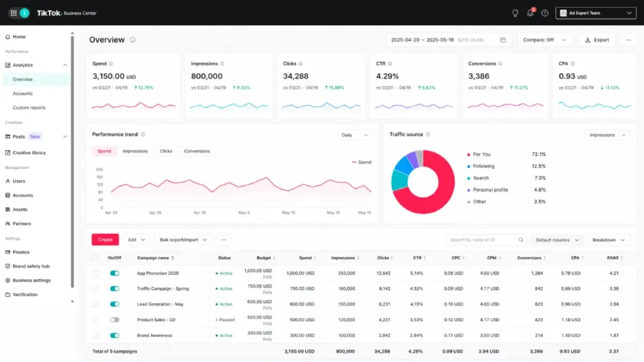Image resolution: width=644 pixels, height=362 pixels.
Task: Focus the Search by name or ID field
Action: (x=486, y=239)
